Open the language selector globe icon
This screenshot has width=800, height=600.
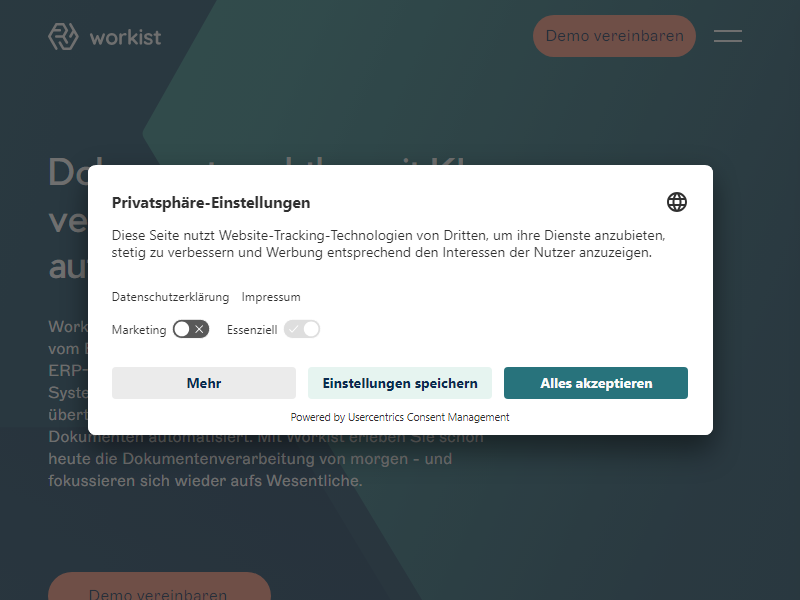(x=677, y=202)
